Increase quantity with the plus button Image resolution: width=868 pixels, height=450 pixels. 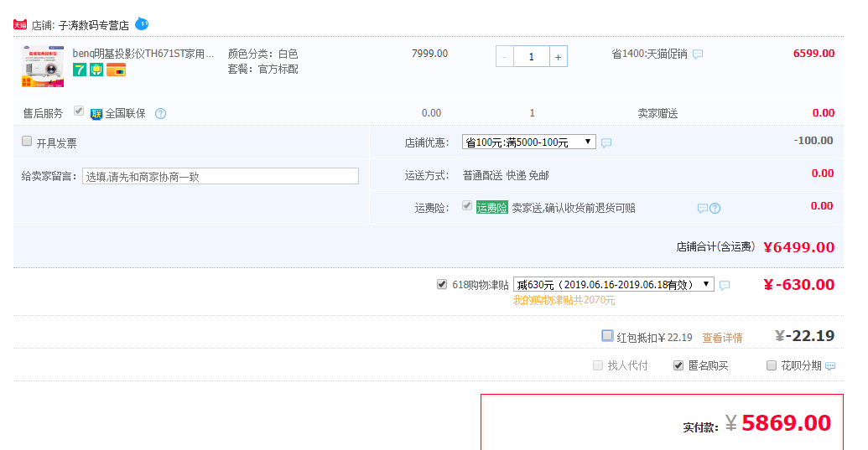[x=558, y=57]
